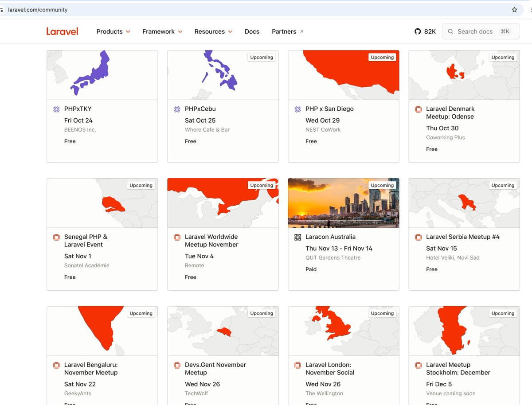Image resolution: width=532 pixels, height=405 pixels.
Task: Click the Serbia map thumbnail
Action: [x=464, y=203]
